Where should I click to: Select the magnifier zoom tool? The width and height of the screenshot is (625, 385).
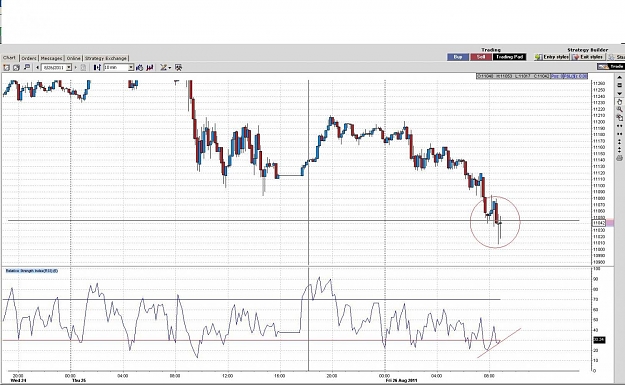click(x=620, y=109)
